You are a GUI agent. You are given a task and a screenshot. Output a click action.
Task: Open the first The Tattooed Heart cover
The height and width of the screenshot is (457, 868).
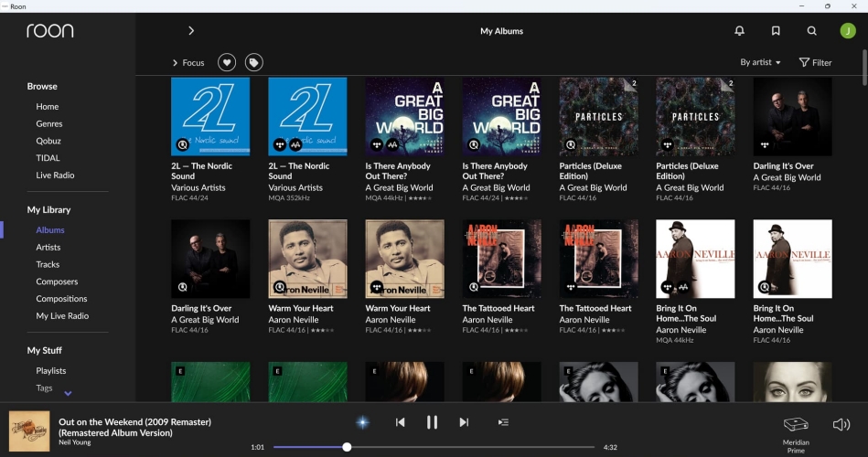point(501,259)
